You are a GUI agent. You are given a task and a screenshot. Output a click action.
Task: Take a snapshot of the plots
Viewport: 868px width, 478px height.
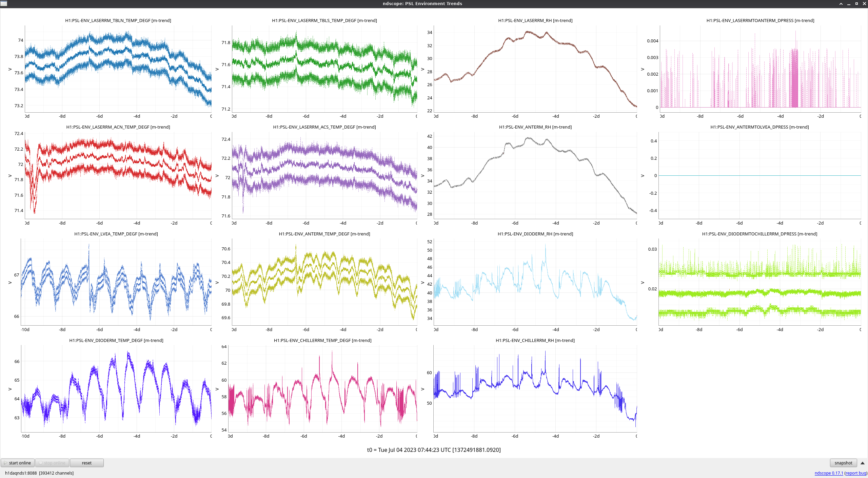pyautogui.click(x=843, y=463)
